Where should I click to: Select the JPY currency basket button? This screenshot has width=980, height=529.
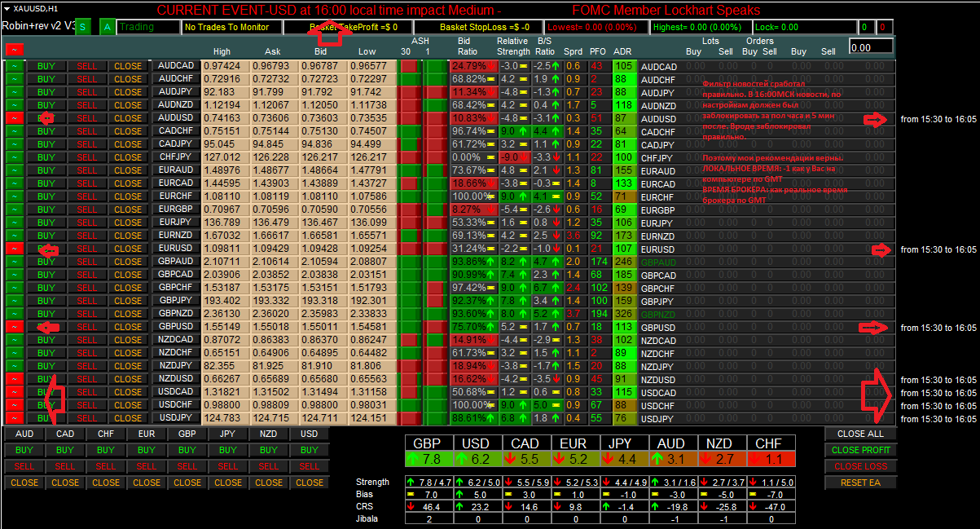point(228,434)
